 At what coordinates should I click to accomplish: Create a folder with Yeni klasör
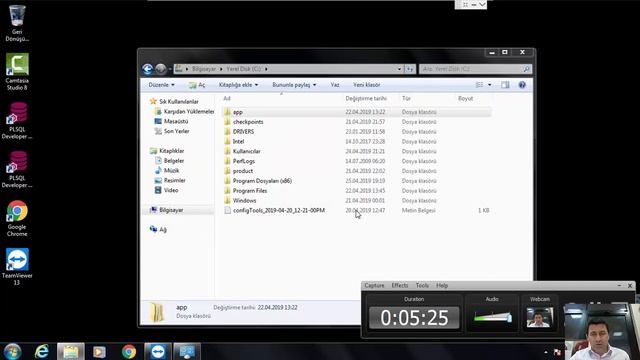point(366,85)
